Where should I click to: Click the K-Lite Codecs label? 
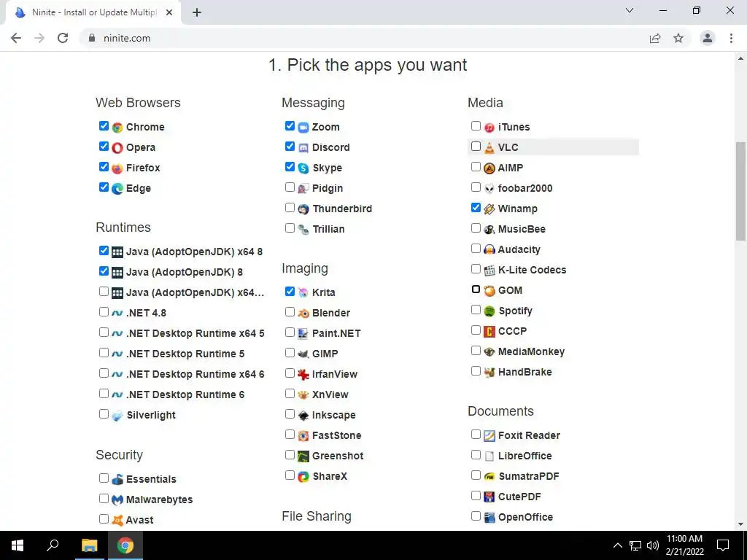532,270
